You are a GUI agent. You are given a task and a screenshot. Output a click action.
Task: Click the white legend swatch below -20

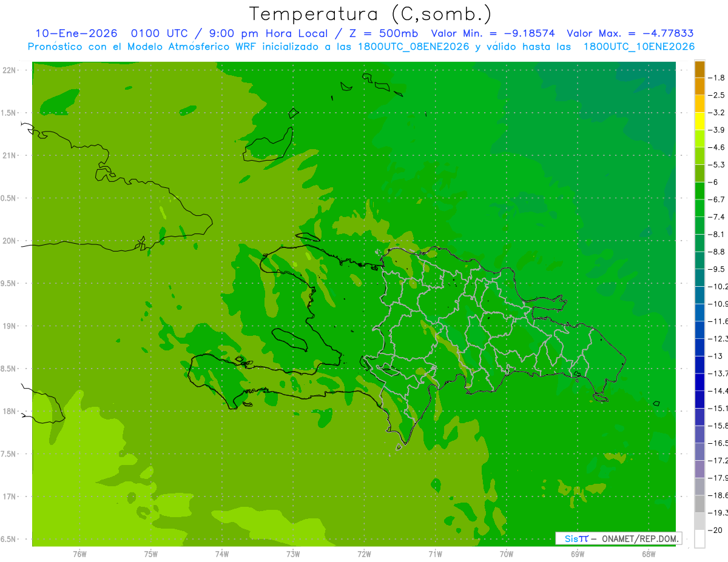pos(699,538)
